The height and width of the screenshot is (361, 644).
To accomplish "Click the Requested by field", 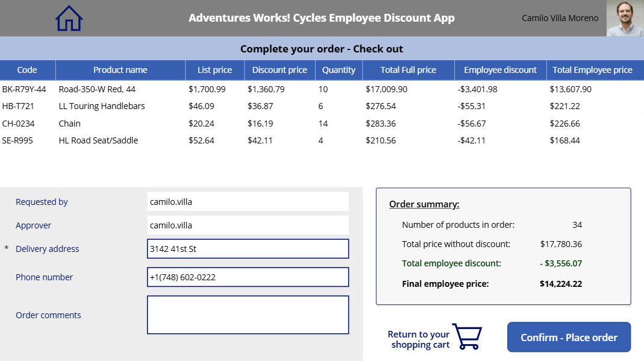I will [248, 202].
